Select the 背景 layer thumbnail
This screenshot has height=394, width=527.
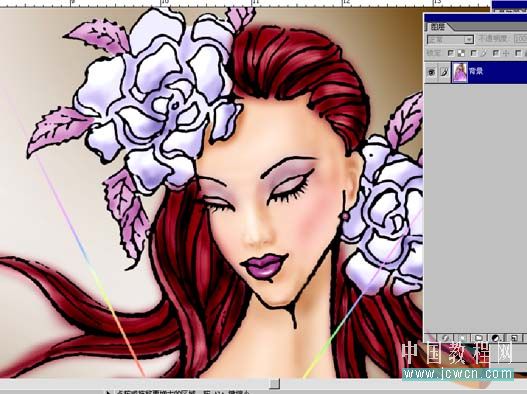tap(460, 72)
